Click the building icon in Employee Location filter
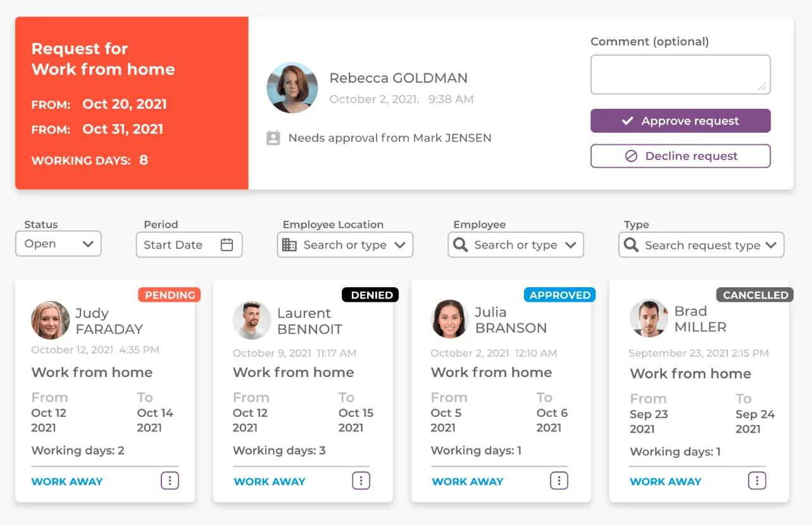 [x=289, y=245]
